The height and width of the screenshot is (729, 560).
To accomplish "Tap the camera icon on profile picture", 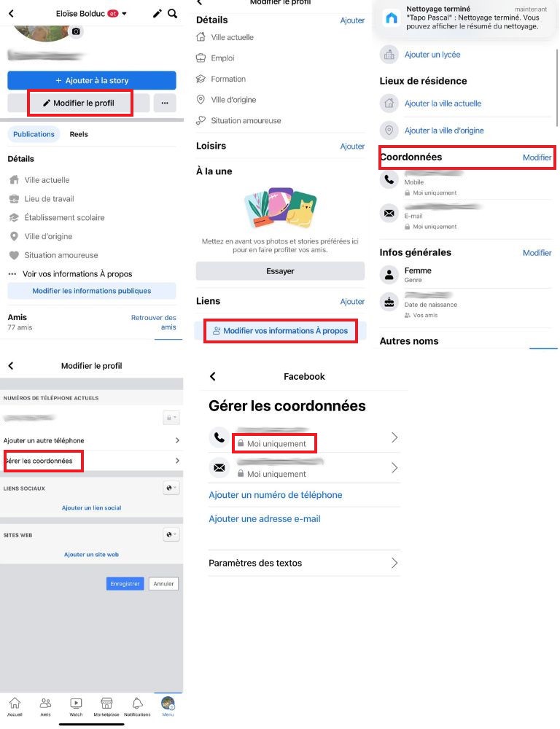I will pyautogui.click(x=76, y=31).
